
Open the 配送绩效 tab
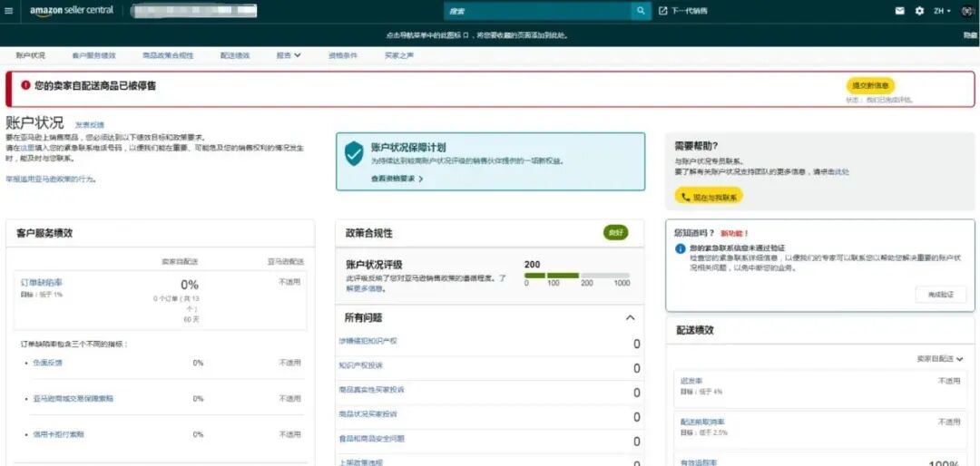(235, 55)
